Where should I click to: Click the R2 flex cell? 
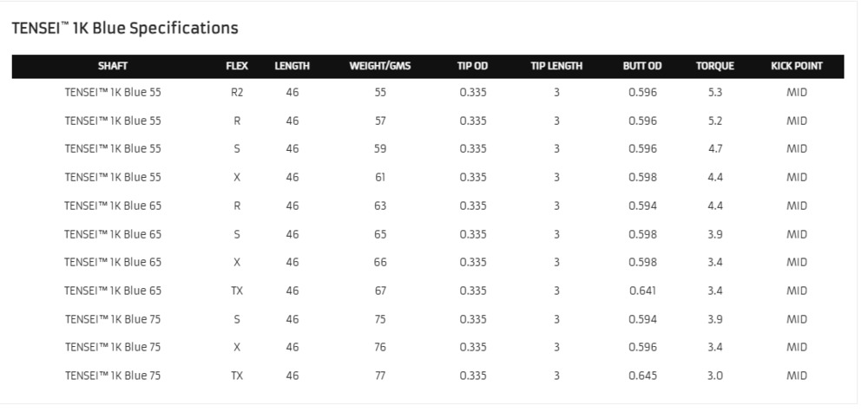(237, 92)
